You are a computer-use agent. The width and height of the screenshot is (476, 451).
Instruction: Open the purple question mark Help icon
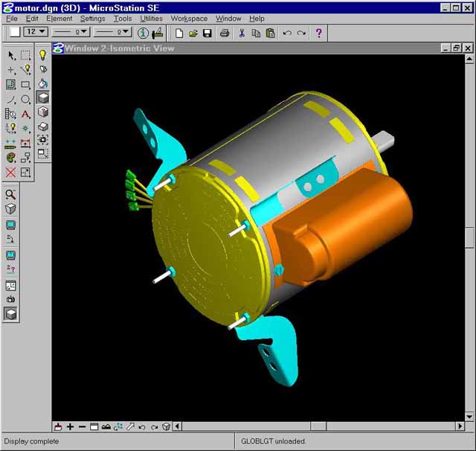click(319, 33)
